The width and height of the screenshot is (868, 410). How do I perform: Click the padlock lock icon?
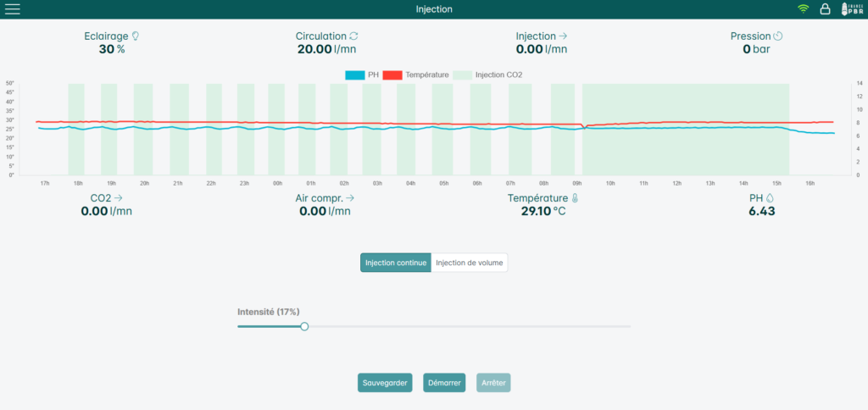point(825,8)
